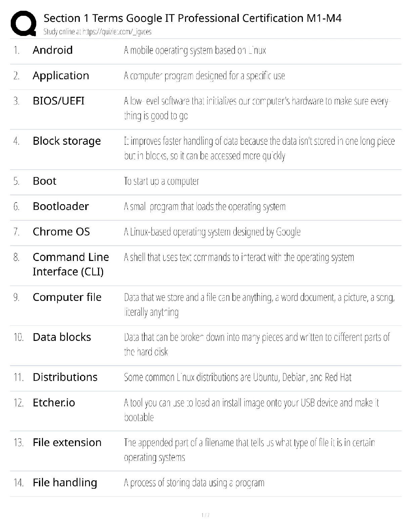Click the Bootloader definition text
This screenshot has width=411, height=532.
[x=204, y=207]
